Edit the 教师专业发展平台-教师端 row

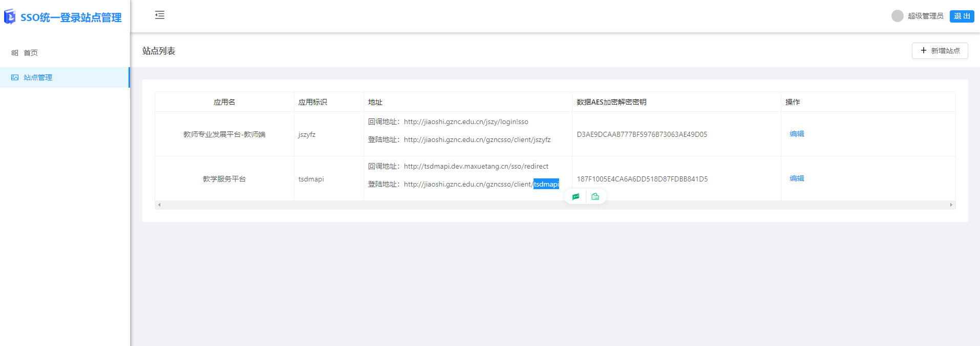click(797, 134)
